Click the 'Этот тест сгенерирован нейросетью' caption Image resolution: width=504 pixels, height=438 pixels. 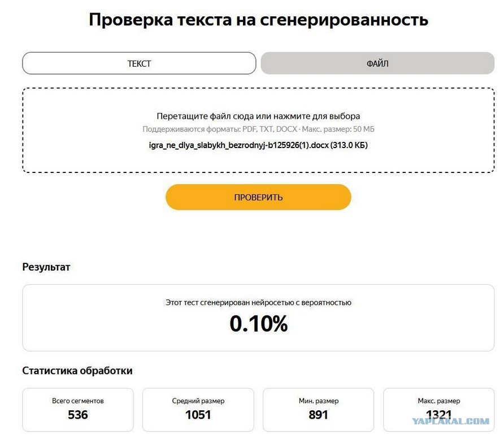(258, 302)
